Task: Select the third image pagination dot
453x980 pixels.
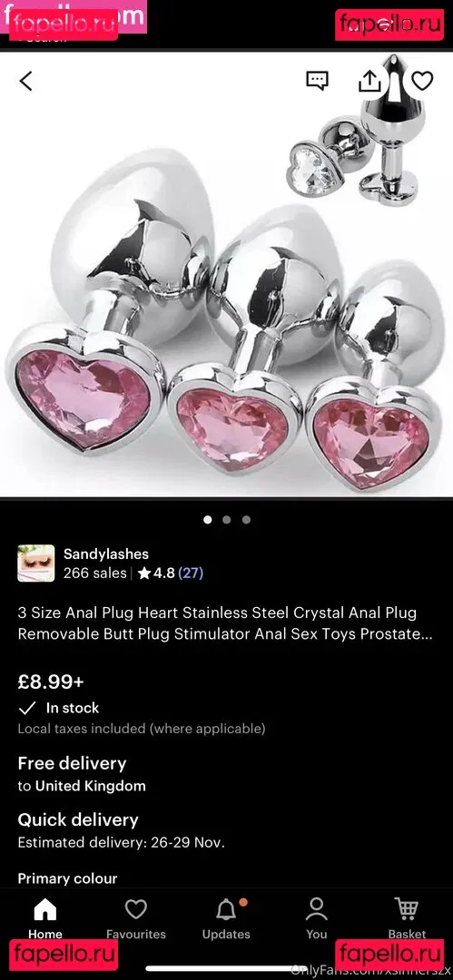Action: [246, 519]
